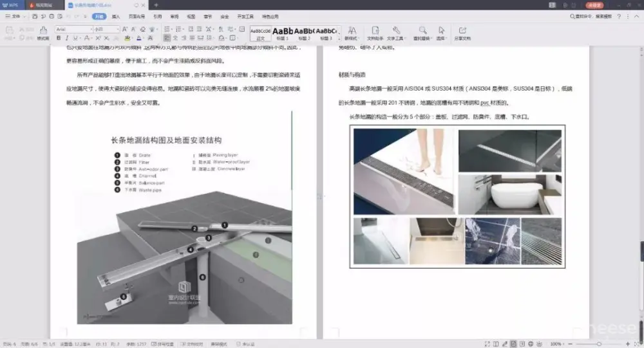The image size is (644, 348).
Task: Apply superscript formatting
Action: tap(98, 38)
